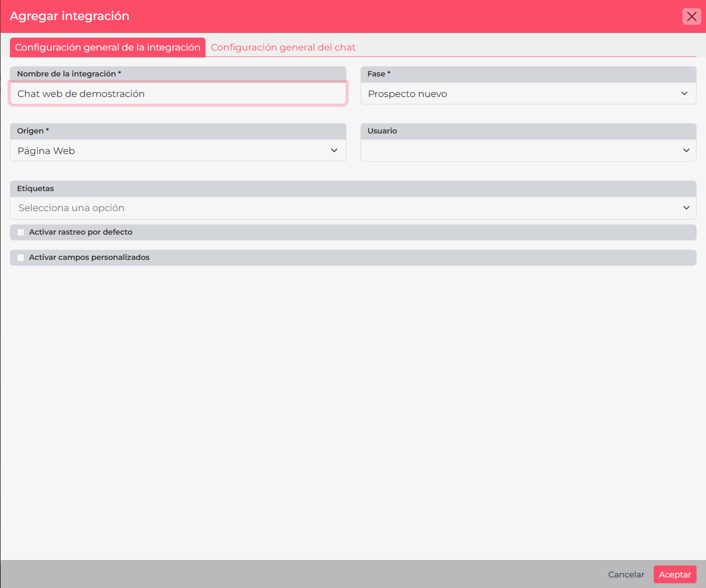Close the Agregar integración dialog
Screen dimensions: 706x588
[x=691, y=16]
